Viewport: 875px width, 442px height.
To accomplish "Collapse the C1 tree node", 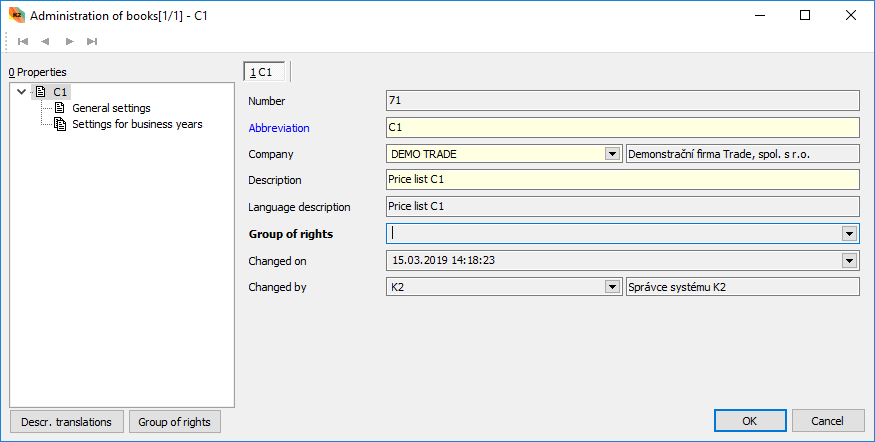I will pos(22,92).
